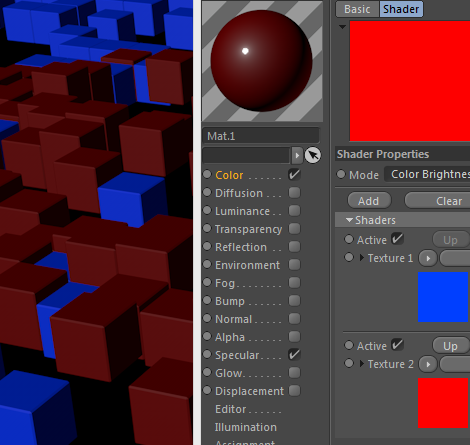This screenshot has height=445, width=470.
Task: Click the Texture 1 animation dot
Action: 349,257
